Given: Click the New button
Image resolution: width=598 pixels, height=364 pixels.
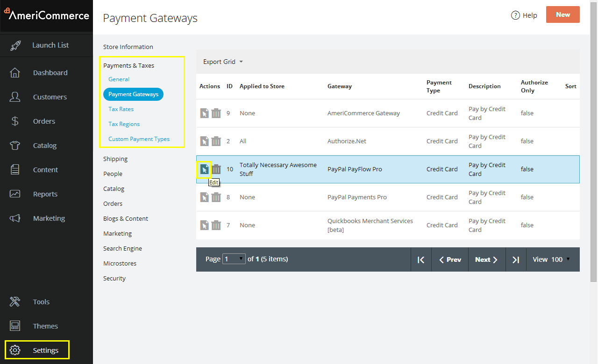Looking at the screenshot, I should coord(563,14).
